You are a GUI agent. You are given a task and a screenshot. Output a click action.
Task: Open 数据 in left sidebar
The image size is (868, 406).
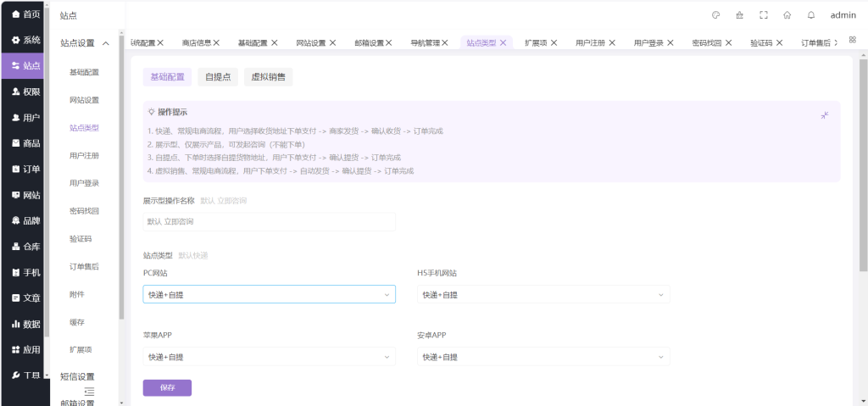click(25, 324)
